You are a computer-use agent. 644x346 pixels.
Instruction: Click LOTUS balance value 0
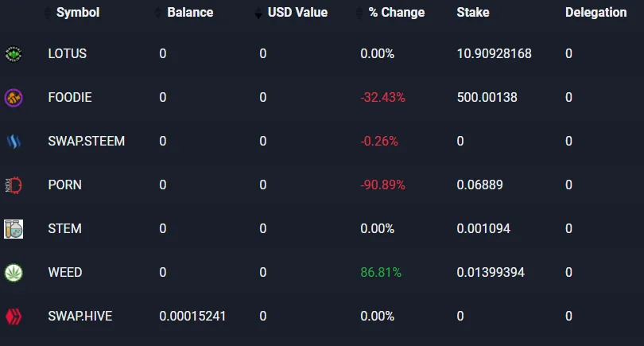tap(163, 54)
